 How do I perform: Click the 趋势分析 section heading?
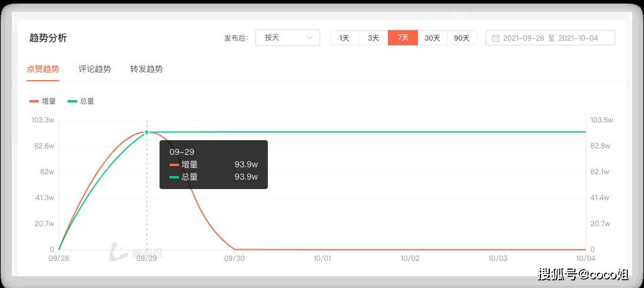tap(48, 38)
